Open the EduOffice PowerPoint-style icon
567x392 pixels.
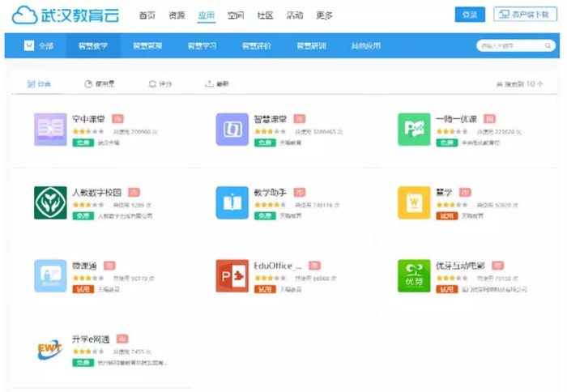click(x=232, y=275)
